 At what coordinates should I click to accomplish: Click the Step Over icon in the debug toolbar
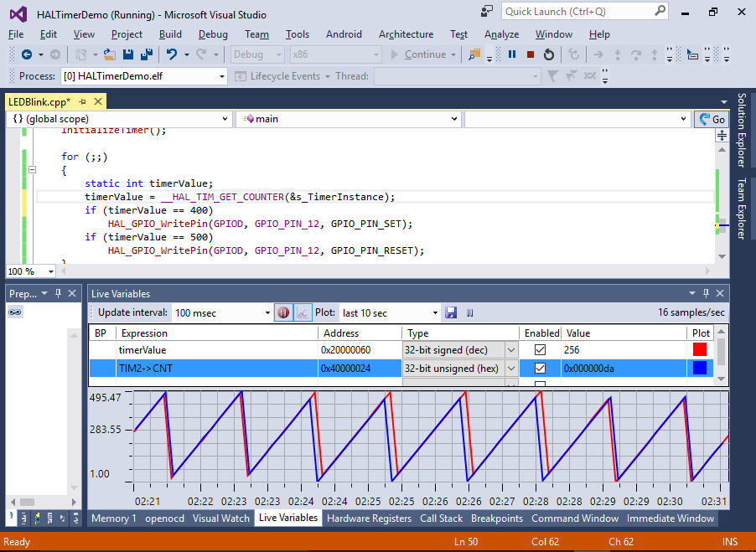pos(636,54)
